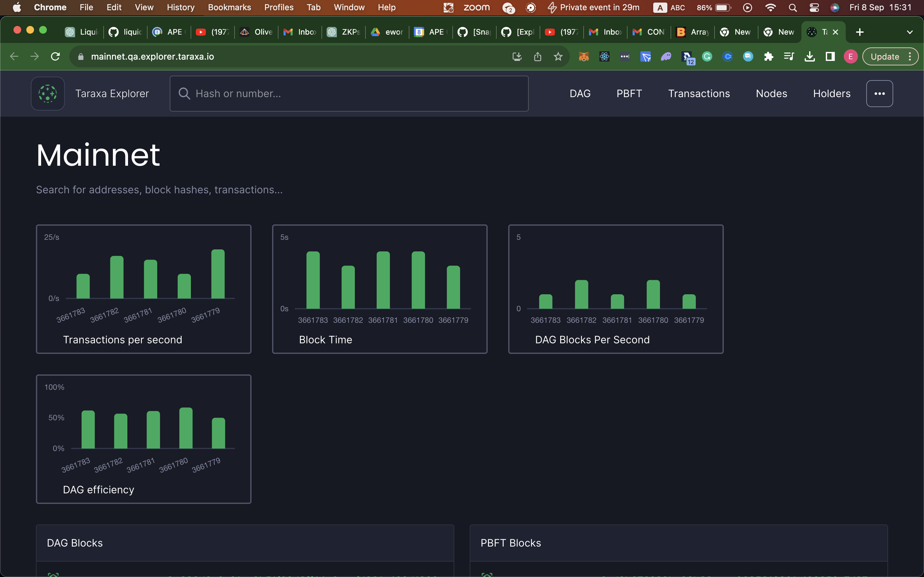This screenshot has height=577, width=924.
Task: Open the Transactions page link
Action: [x=699, y=94]
